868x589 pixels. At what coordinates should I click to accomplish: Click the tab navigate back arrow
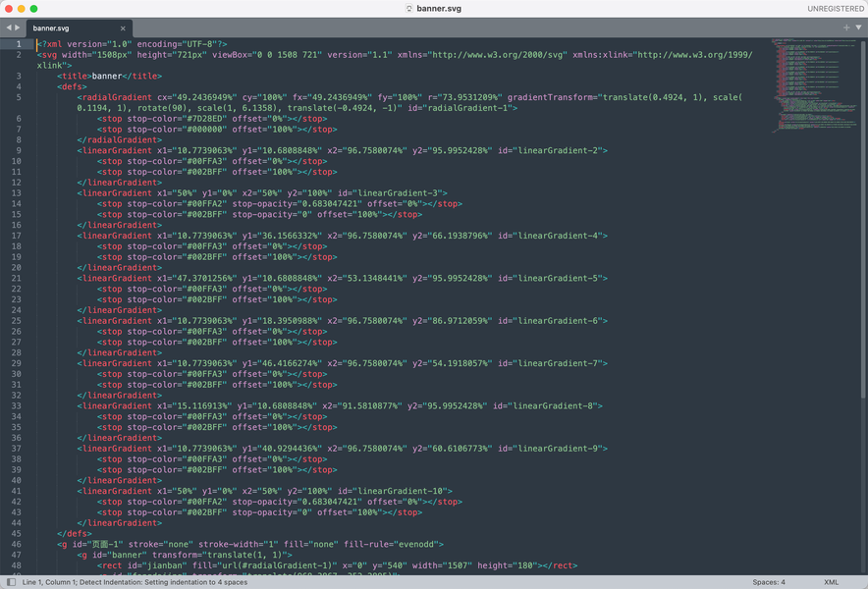pos(8,27)
